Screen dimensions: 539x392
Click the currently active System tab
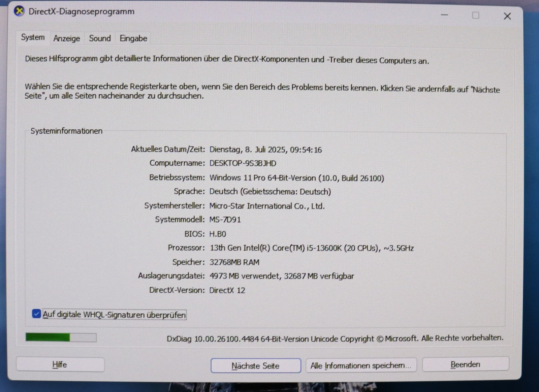point(33,37)
